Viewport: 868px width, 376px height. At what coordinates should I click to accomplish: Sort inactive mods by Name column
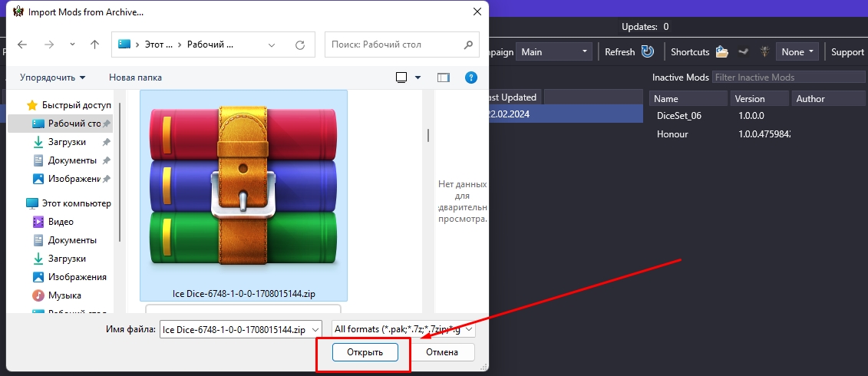coord(688,98)
